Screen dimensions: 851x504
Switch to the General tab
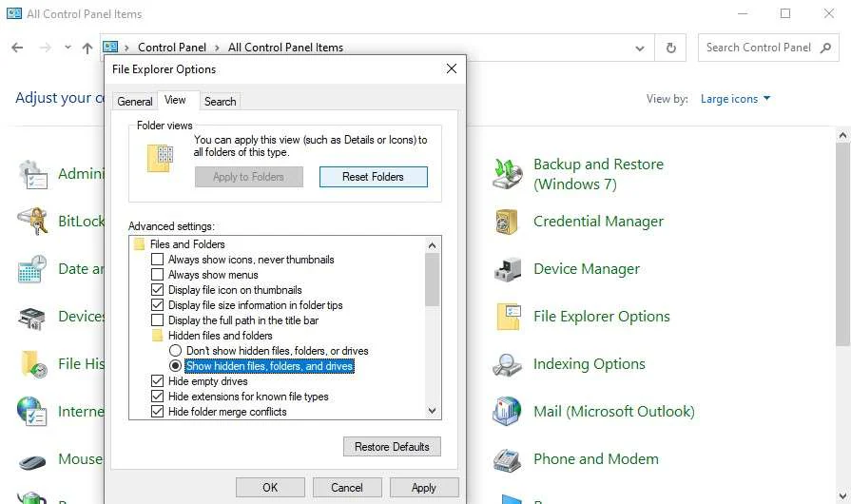tap(134, 102)
